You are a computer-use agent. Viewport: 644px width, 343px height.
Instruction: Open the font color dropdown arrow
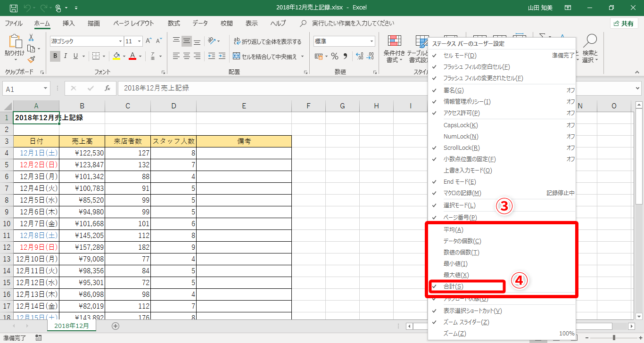point(140,57)
